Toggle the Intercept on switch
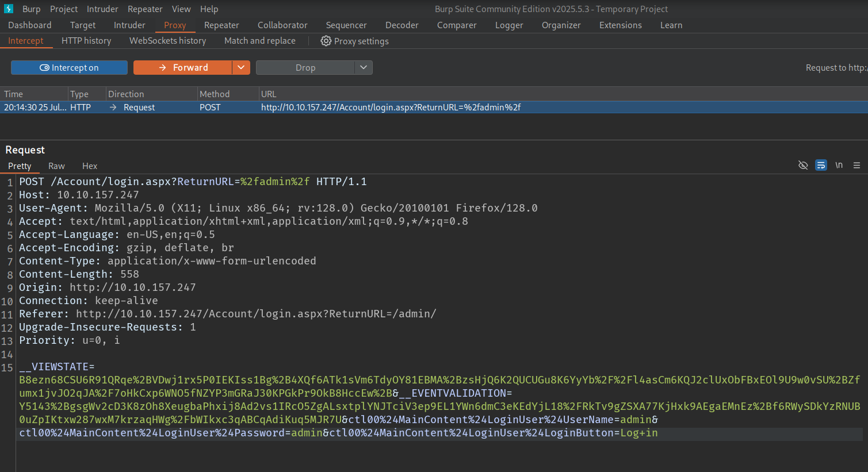Image resolution: width=868 pixels, height=472 pixels. click(x=69, y=68)
